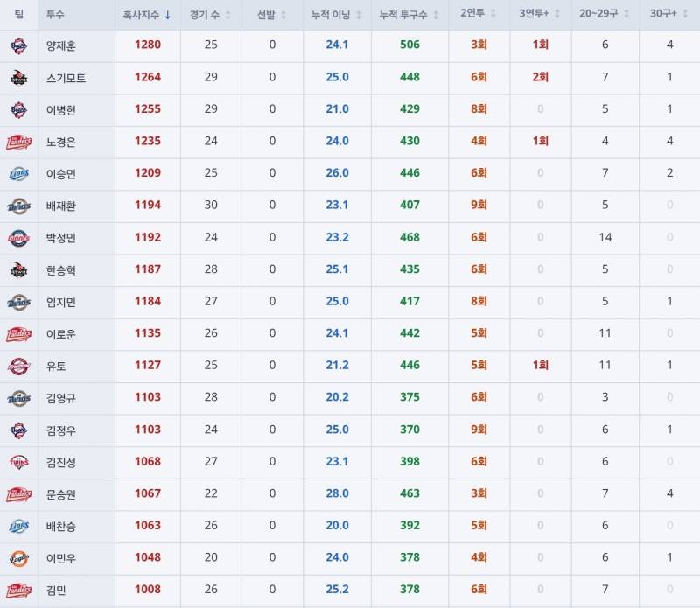Image resolution: width=700 pixels, height=608 pixels.
Task: Click the team logo beside 유토
Action: point(18,367)
